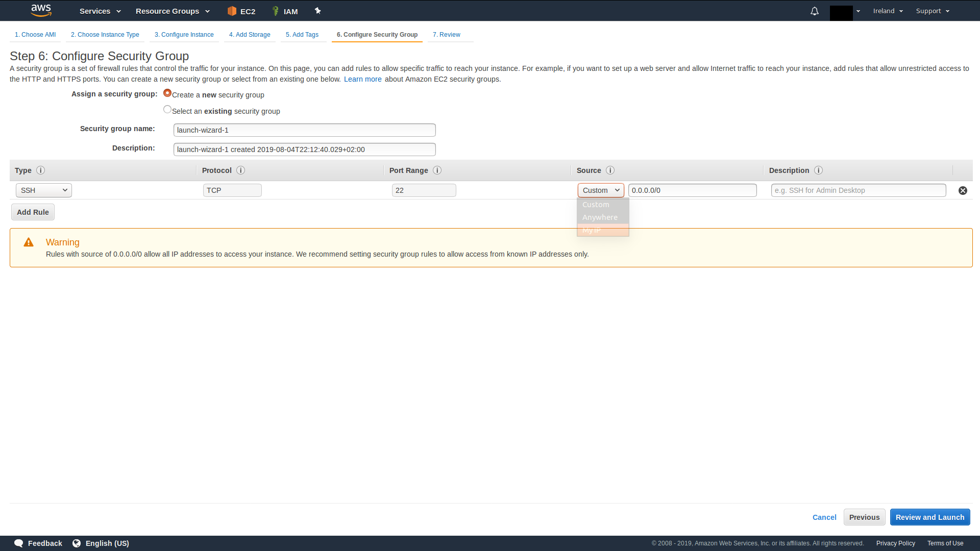
Task: Show info tooltip for Description column
Action: click(x=819, y=170)
